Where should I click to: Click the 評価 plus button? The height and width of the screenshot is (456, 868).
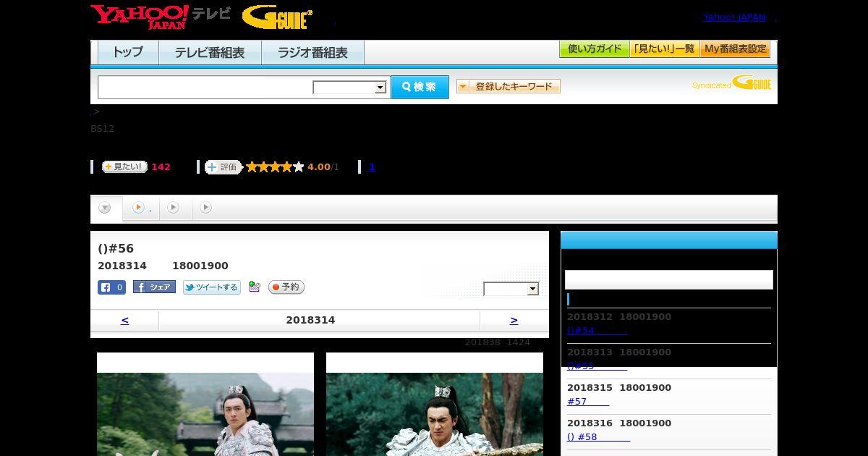(223, 167)
